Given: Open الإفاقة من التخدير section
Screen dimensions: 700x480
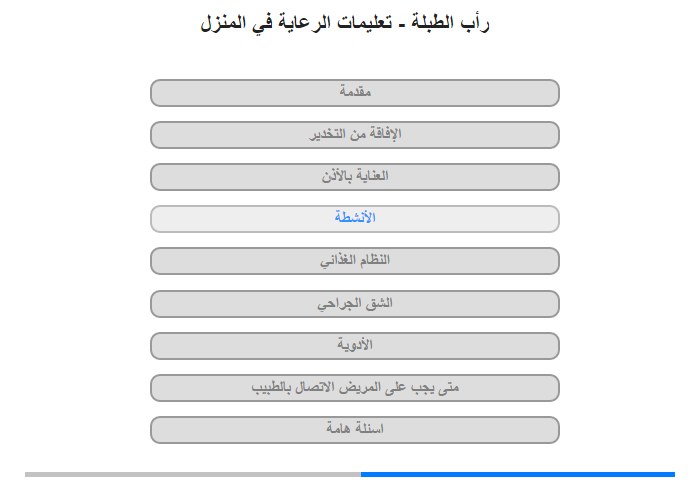Looking at the screenshot, I should pos(355,135).
